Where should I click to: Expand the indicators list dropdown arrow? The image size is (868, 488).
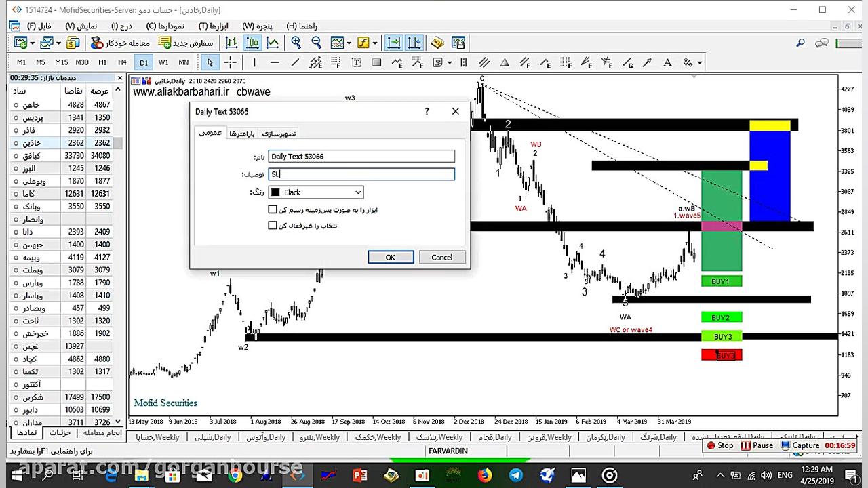[349, 43]
